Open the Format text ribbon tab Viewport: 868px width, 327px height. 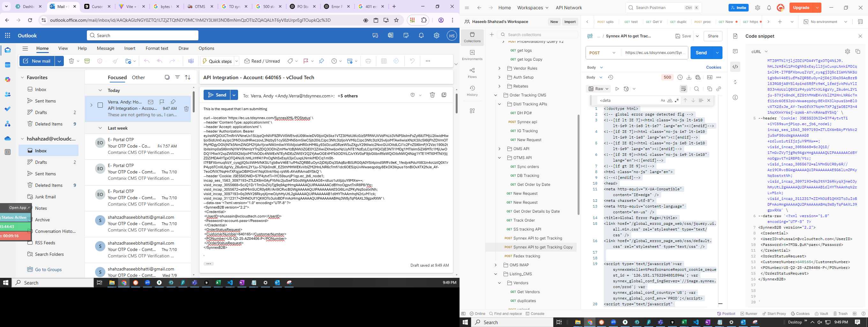pyautogui.click(x=157, y=48)
